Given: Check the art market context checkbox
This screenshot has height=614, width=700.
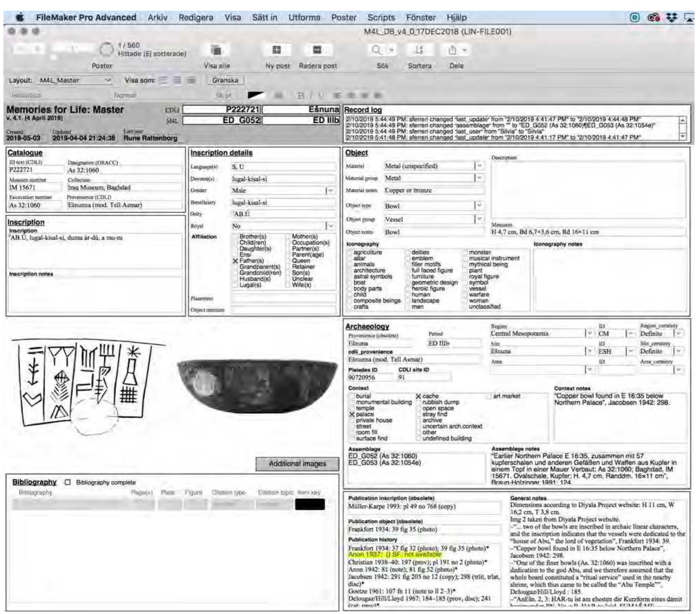Looking at the screenshot, I should point(489,396).
